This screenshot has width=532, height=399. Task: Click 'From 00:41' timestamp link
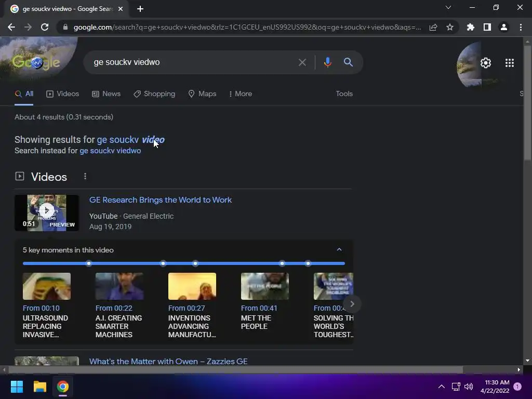(x=259, y=308)
